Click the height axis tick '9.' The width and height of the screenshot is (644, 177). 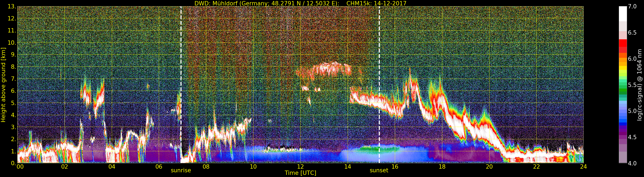click(13, 55)
